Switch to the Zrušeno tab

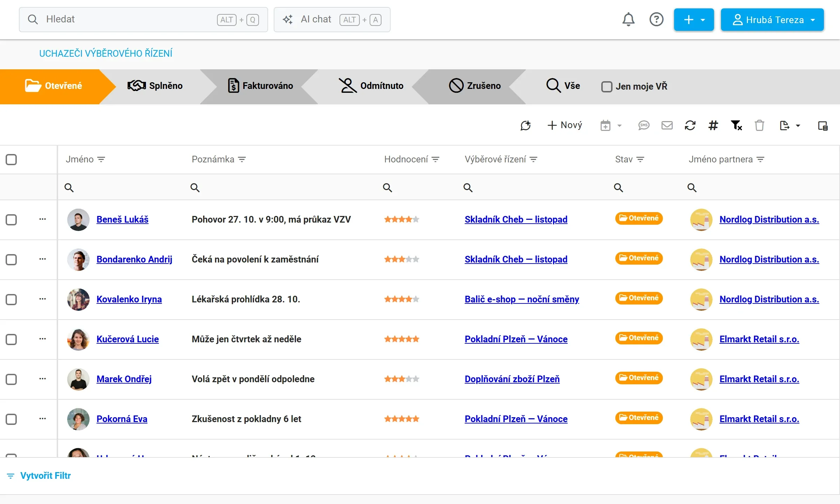[x=475, y=86]
